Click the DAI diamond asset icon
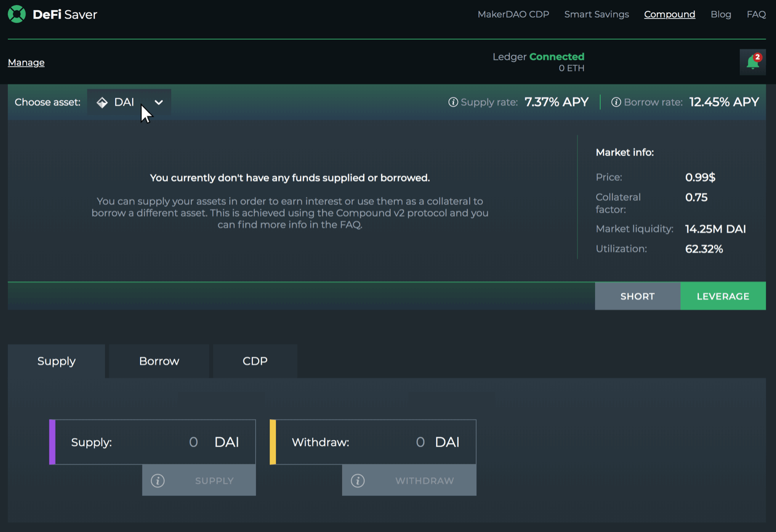The width and height of the screenshot is (776, 532). (102, 102)
